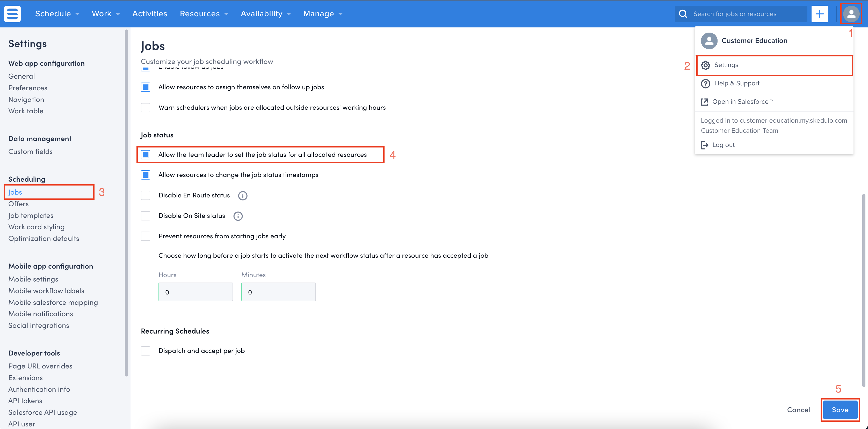Click the settings sidebar scrollbar

click(x=126, y=202)
